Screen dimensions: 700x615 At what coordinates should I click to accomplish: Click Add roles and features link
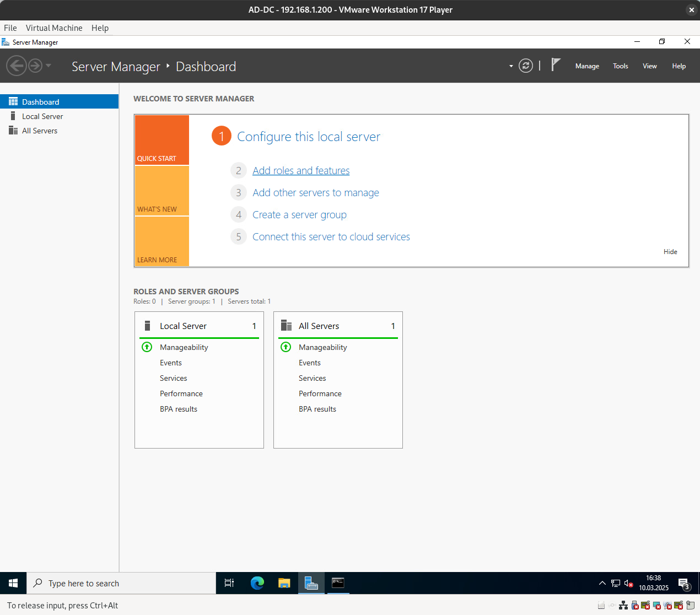[x=301, y=171]
